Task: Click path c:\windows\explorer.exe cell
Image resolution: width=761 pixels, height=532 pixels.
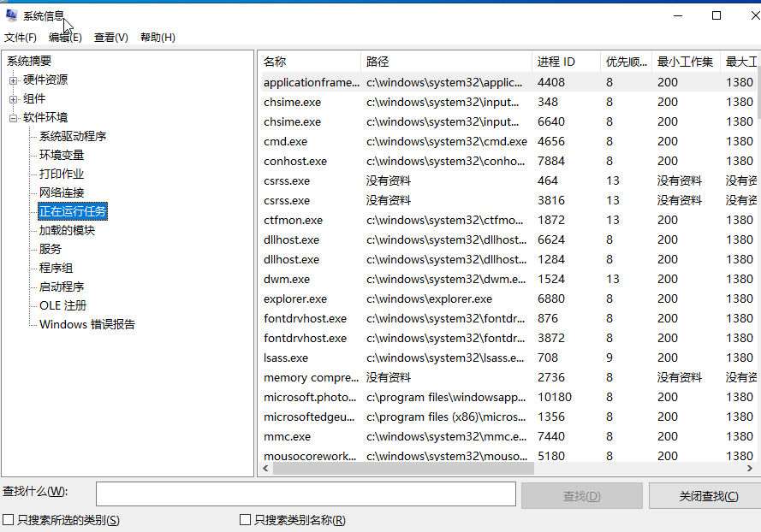Action: click(429, 299)
